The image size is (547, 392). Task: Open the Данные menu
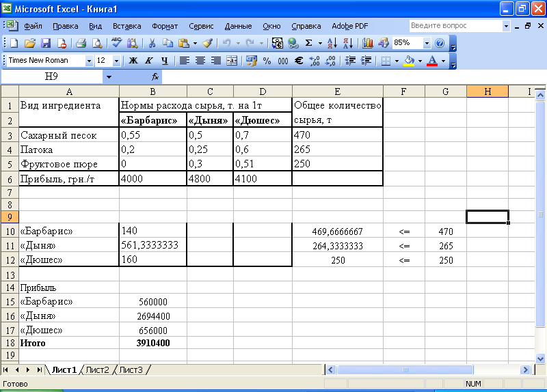[x=238, y=26]
